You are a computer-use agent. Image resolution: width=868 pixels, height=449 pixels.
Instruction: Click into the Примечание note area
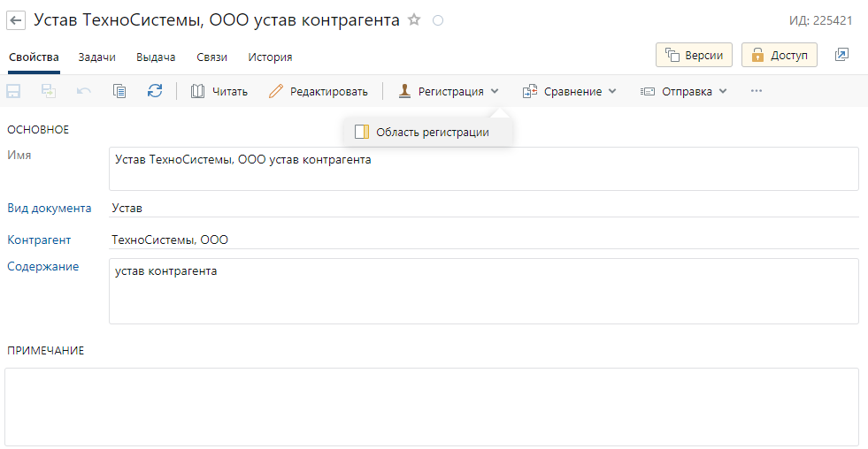pos(432,407)
